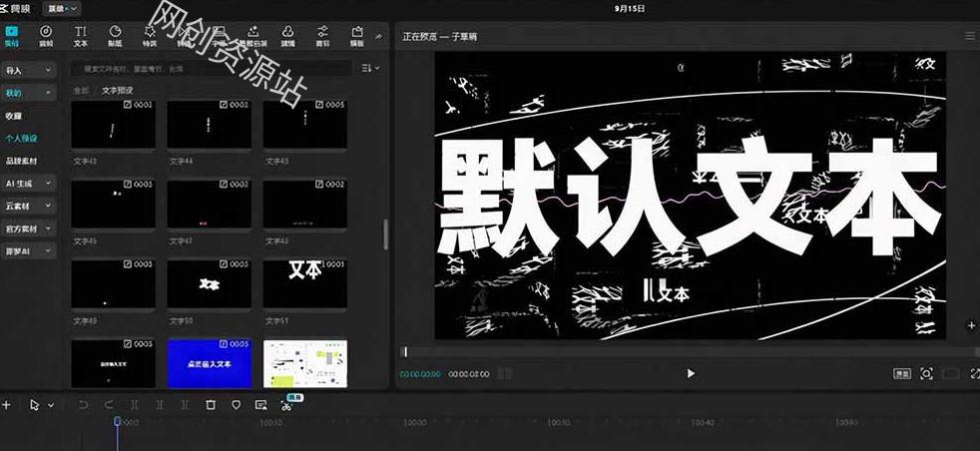This screenshot has height=451, width=980.
Task: Expand the AI 生成 sidebar section
Action: click(x=29, y=183)
